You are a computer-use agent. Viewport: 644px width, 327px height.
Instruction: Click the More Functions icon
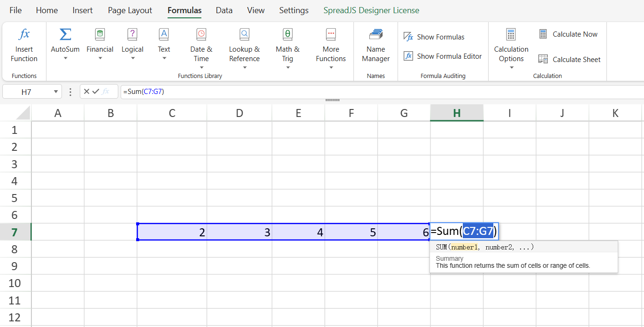click(x=331, y=34)
